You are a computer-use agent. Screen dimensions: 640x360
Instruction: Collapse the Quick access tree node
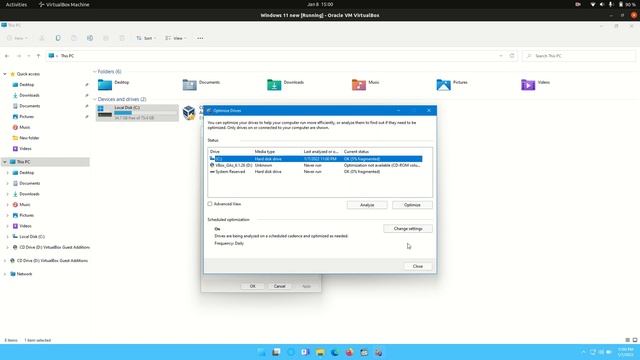coord(5,74)
